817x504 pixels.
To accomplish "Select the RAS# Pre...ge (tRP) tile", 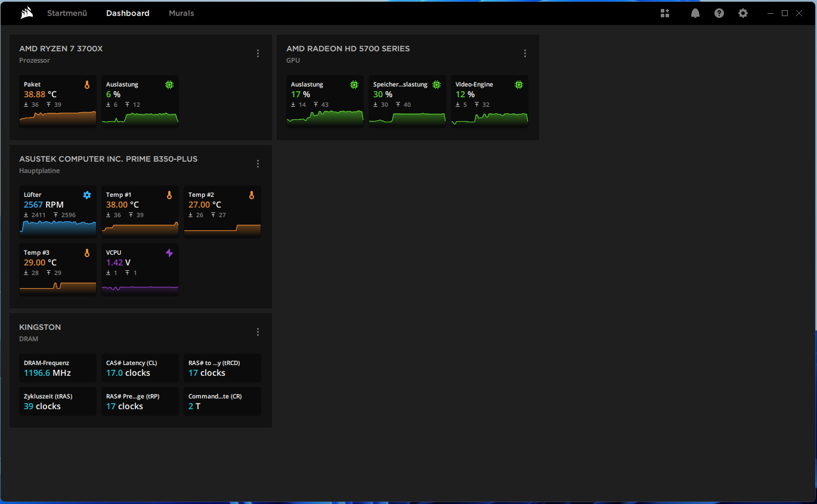I will tap(140, 401).
